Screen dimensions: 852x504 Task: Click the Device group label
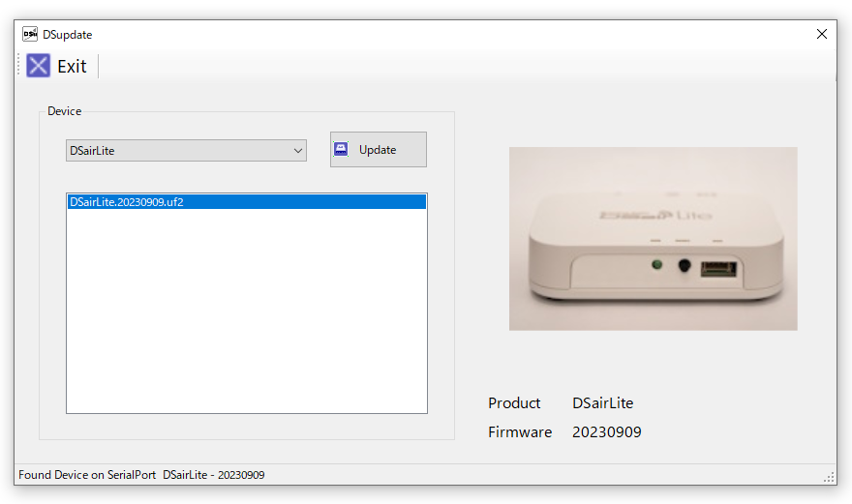click(x=65, y=111)
